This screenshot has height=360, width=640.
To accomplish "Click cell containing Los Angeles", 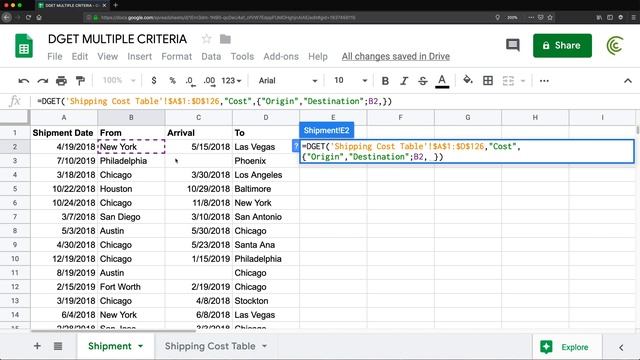I will coord(266,175).
